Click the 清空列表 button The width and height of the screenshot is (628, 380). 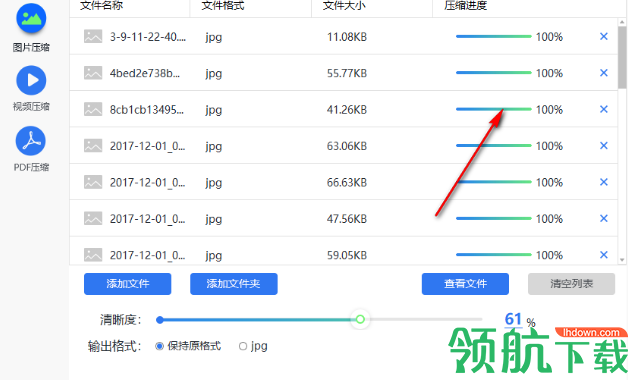[572, 284]
